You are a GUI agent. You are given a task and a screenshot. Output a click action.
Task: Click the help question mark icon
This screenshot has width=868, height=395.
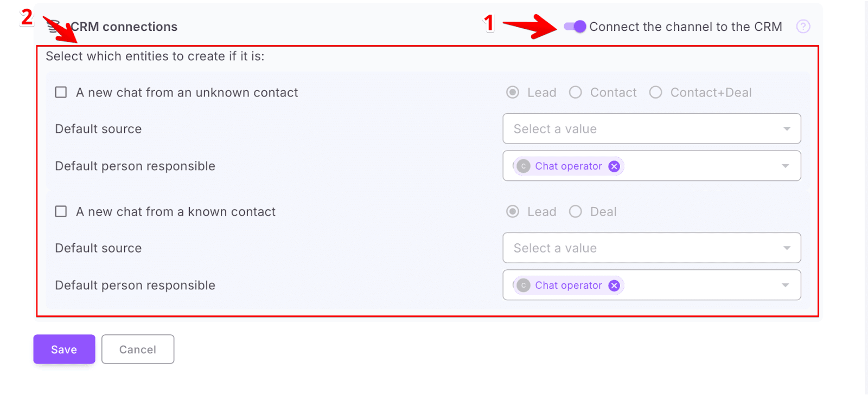tap(803, 27)
